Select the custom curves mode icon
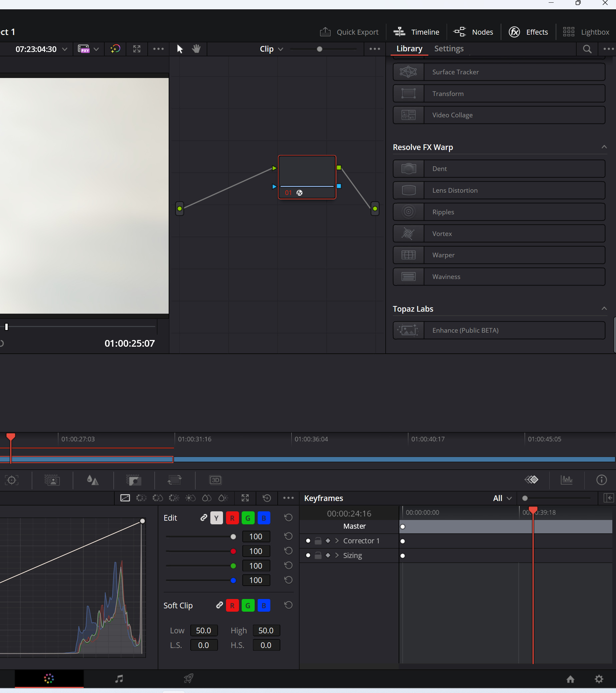Screen dimensions: 616x693 pyautogui.click(x=125, y=498)
